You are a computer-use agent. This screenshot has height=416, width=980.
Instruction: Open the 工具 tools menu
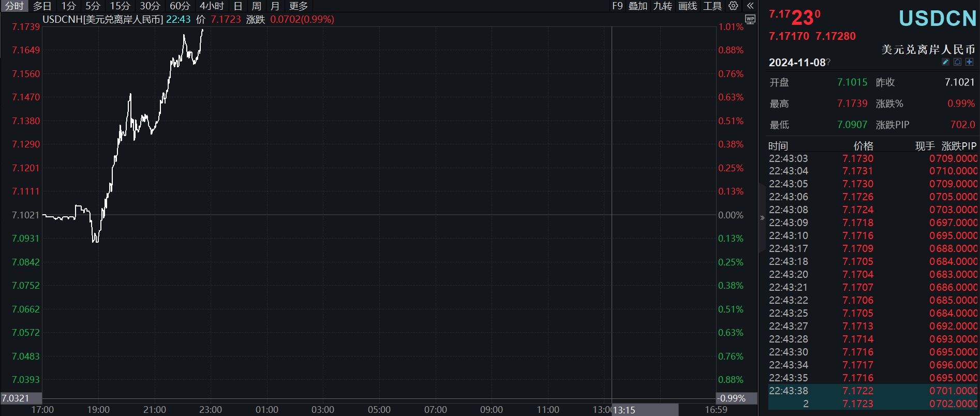tap(712, 6)
